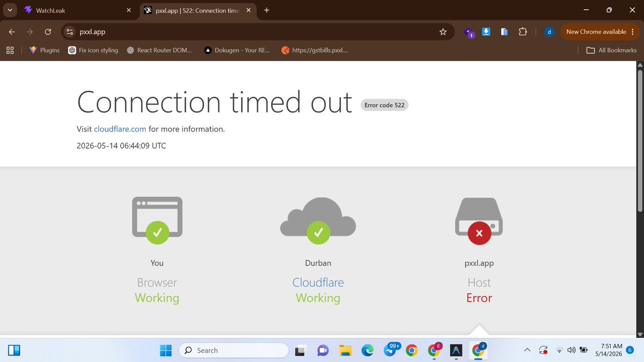Viewport: 644px width, 362px height.
Task: Click the 'pxxl.app' host label
Action: (x=479, y=263)
